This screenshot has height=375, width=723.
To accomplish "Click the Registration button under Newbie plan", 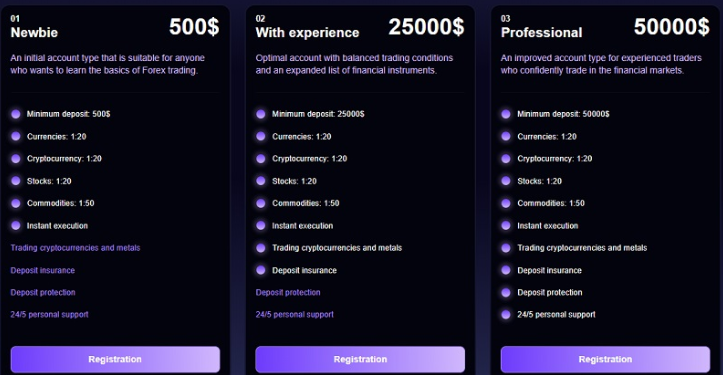I will click(x=115, y=359).
